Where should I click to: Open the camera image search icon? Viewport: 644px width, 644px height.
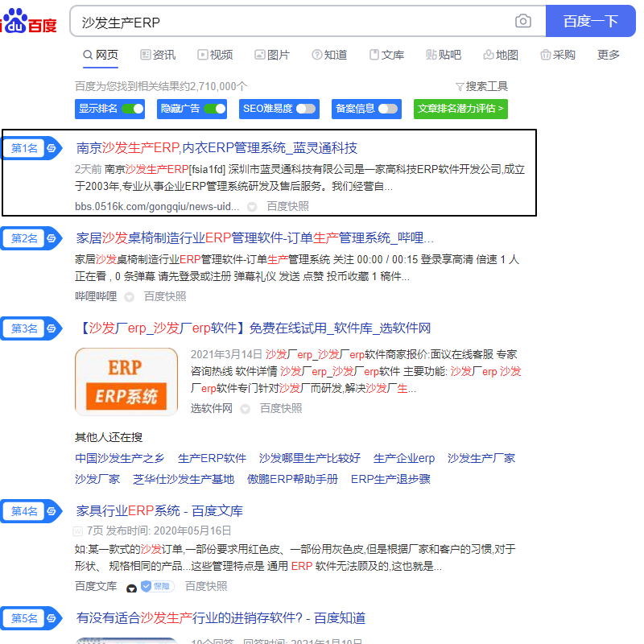pyautogui.click(x=522, y=21)
